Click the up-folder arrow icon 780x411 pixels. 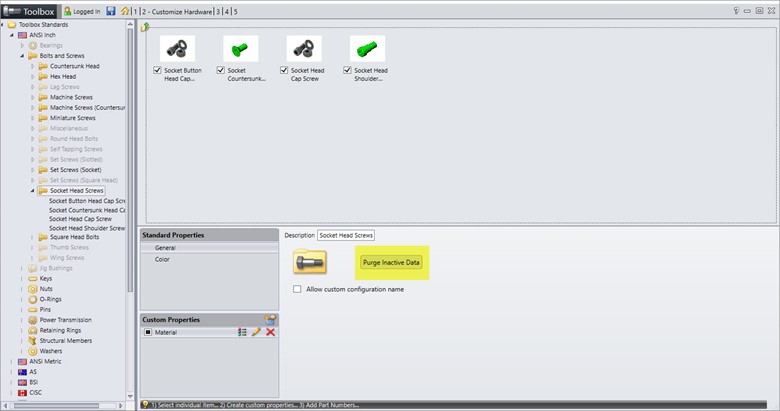coord(145,27)
